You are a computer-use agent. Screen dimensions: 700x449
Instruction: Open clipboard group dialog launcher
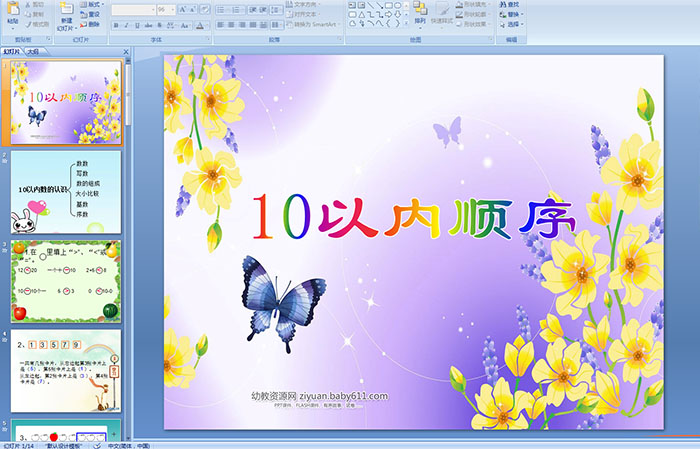[48, 39]
